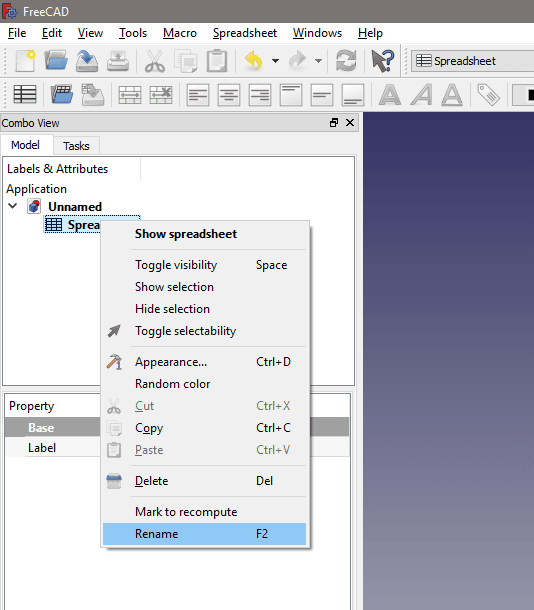
Task: Click the Redo arrow icon
Action: (298, 61)
